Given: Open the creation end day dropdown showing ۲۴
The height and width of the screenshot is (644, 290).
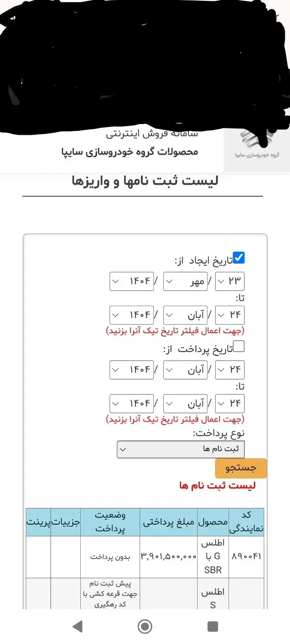Looking at the screenshot, I should tap(229, 315).
